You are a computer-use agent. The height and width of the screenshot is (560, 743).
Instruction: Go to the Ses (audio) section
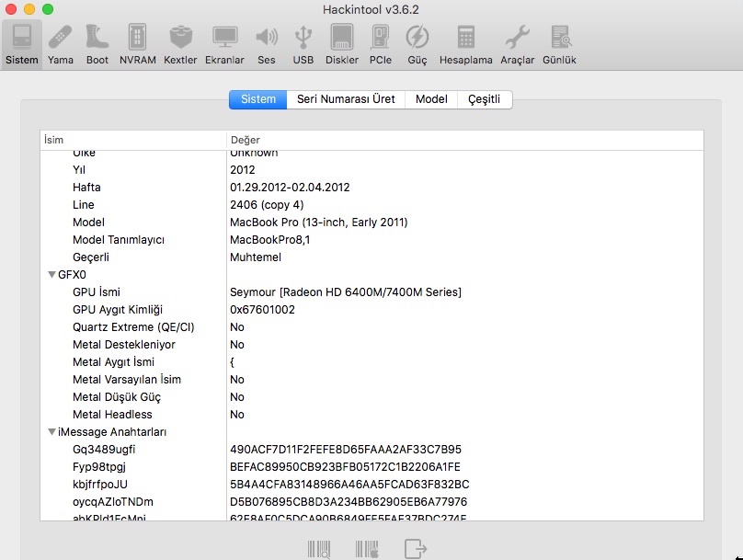point(267,44)
